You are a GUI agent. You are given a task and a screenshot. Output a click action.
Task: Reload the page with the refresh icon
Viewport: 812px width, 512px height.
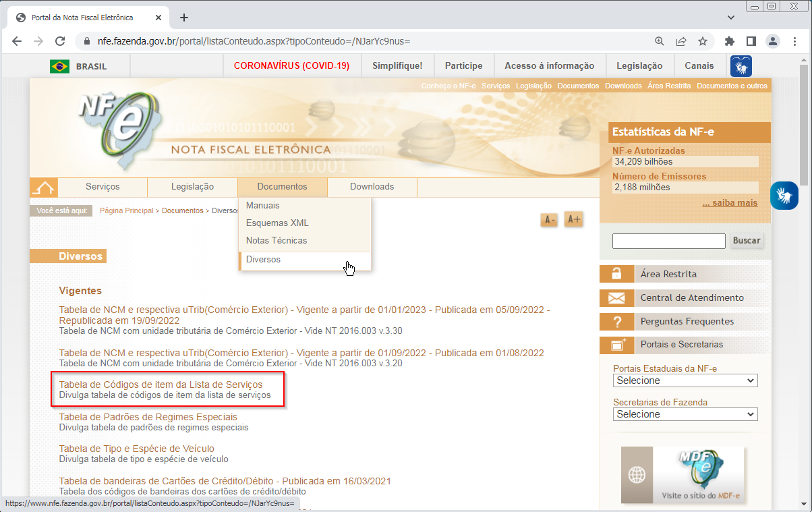pos(60,41)
